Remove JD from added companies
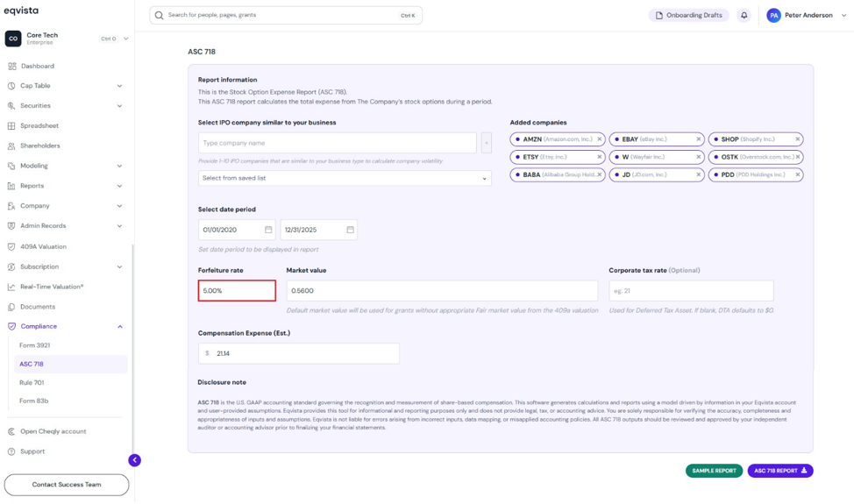Viewport: 854px width, 504px height. point(699,174)
